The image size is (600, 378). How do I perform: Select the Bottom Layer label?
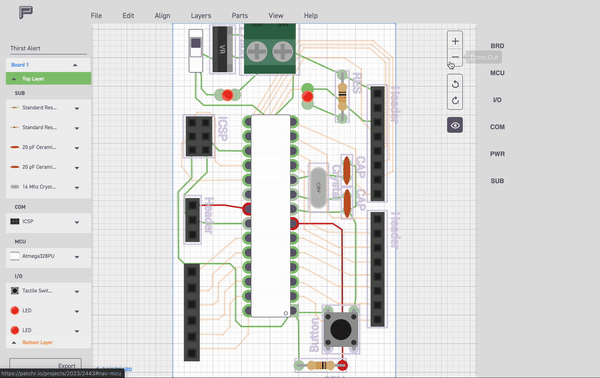tap(38, 342)
